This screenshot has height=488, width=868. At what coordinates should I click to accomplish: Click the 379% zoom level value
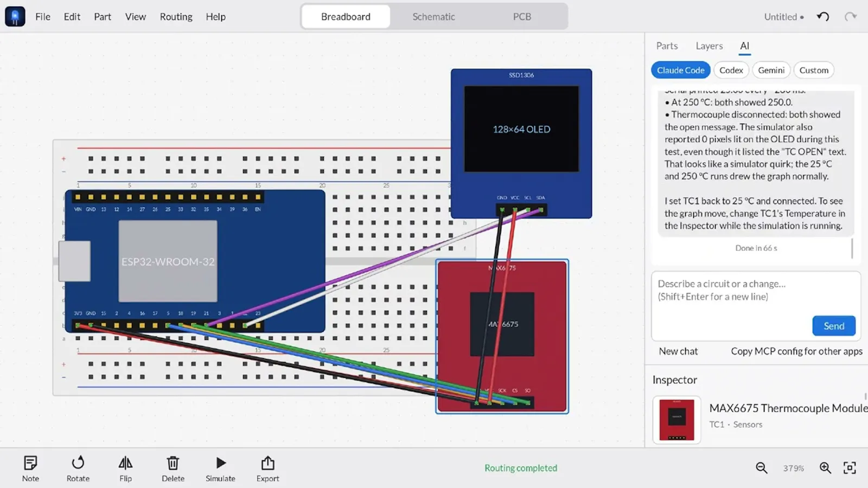(x=793, y=468)
